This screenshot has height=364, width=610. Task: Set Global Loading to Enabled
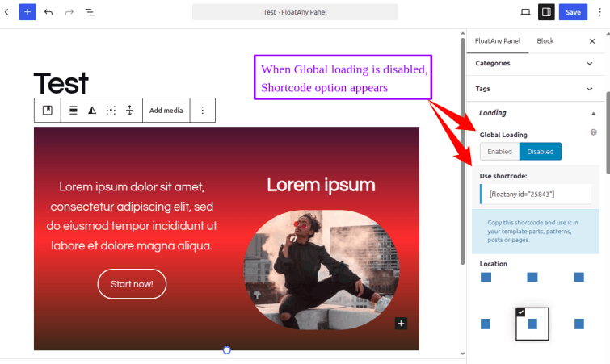click(x=499, y=152)
